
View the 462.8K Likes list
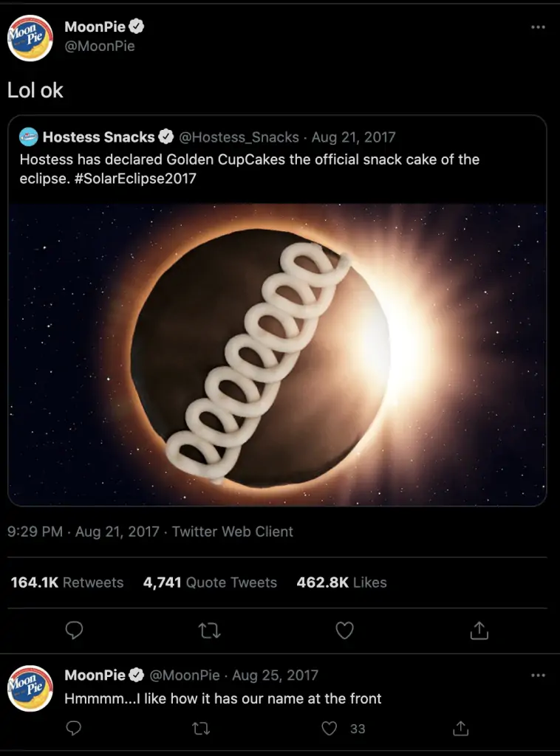341,583
